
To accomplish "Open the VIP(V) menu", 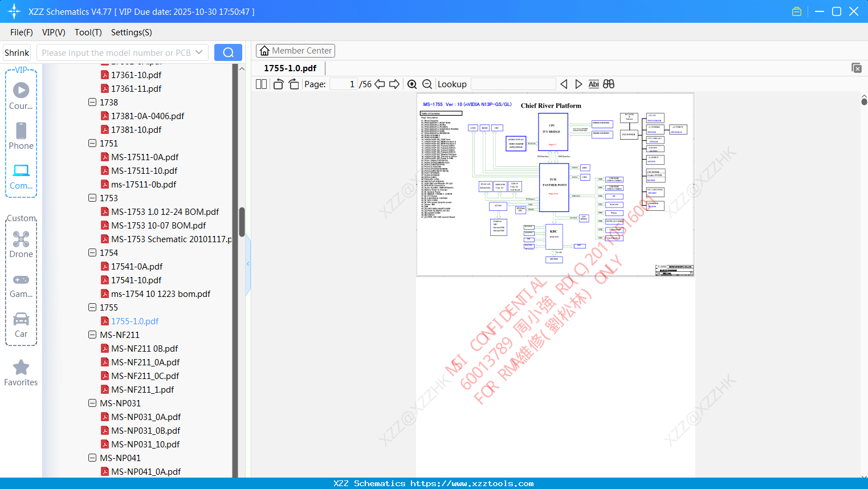I will click(54, 32).
